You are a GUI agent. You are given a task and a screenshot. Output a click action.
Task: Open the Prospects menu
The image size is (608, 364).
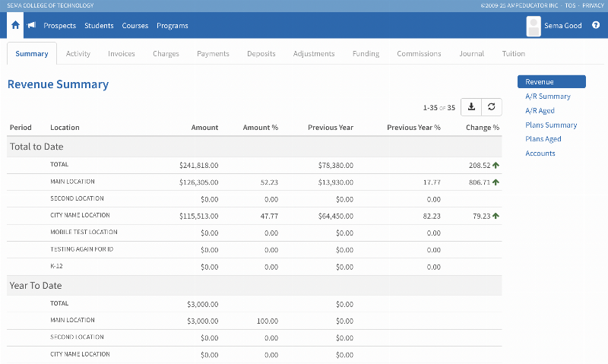60,26
